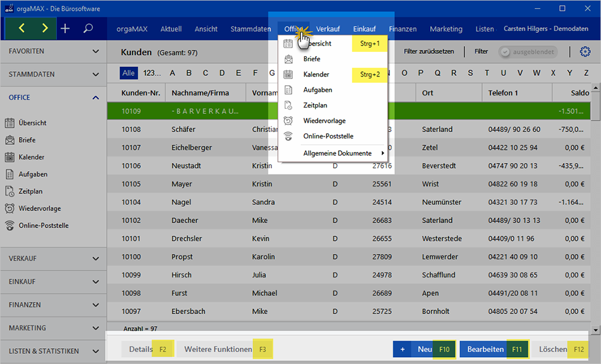
Task: Sort by Nachname/Firma column header
Action: [x=200, y=93]
